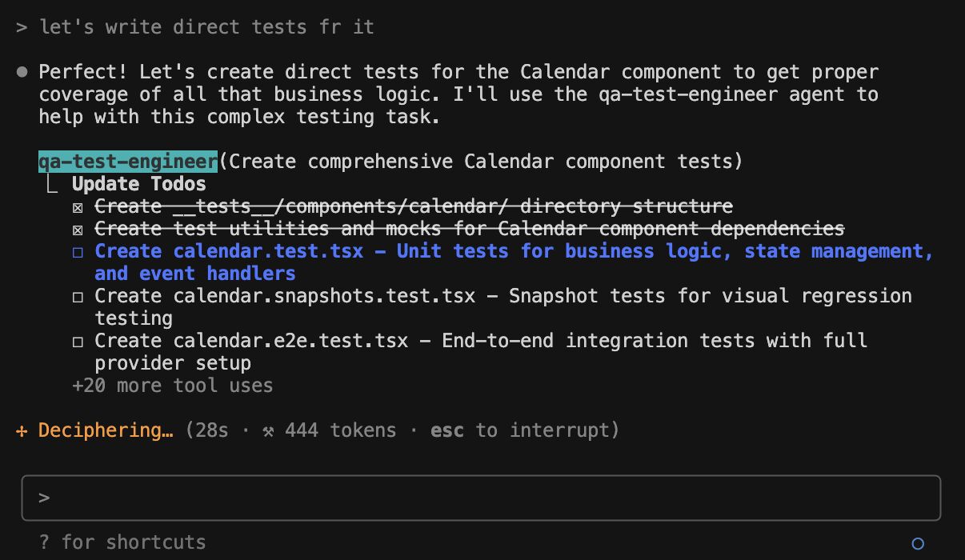Image resolution: width=965 pixels, height=560 pixels.
Task: Check the calendar.snapshots.test.tsx todo box
Action: pyautogui.click(x=78, y=297)
